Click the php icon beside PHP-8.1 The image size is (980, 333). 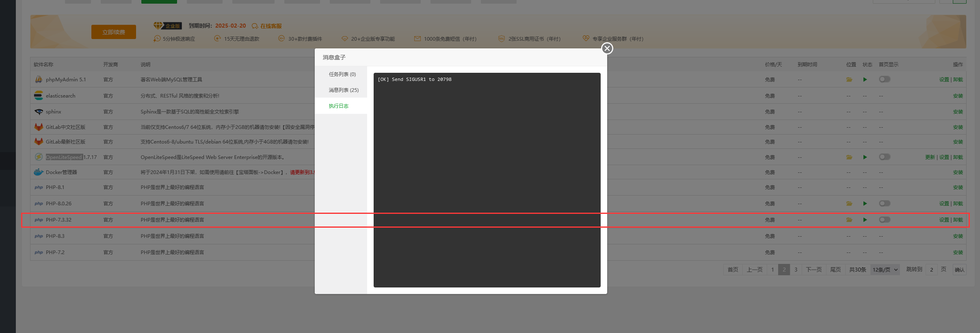coord(39,187)
